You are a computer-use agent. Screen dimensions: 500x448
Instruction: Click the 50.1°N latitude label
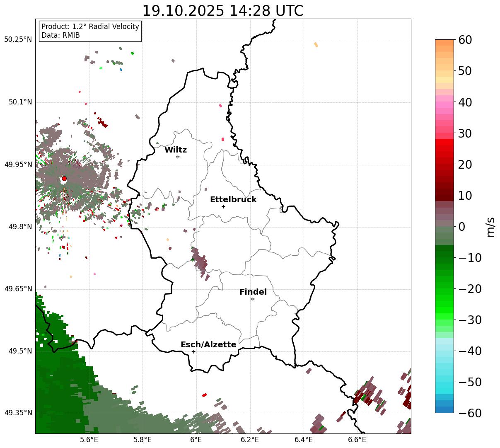click(20, 102)
